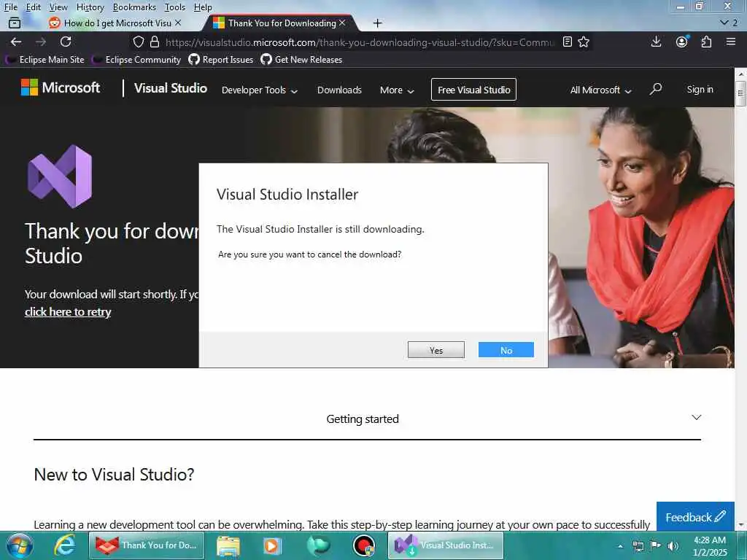
Task: Open the View menu
Action: (x=58, y=7)
